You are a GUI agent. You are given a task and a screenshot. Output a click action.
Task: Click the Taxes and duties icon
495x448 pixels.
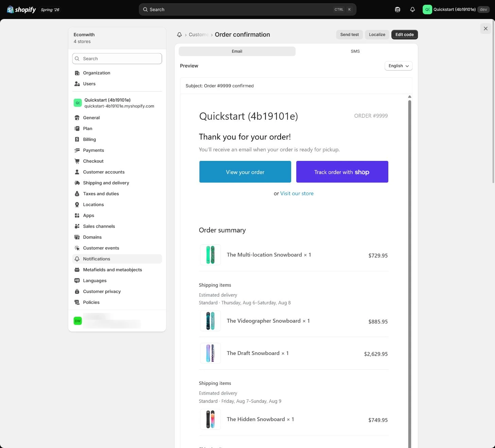pos(77,194)
